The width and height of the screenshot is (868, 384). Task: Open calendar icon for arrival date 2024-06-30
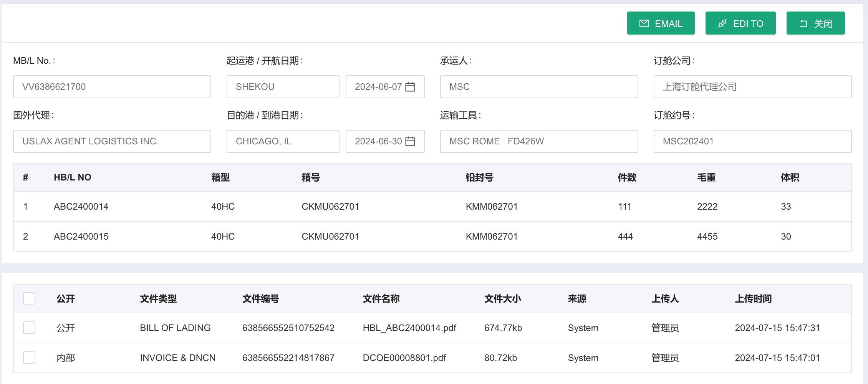410,141
